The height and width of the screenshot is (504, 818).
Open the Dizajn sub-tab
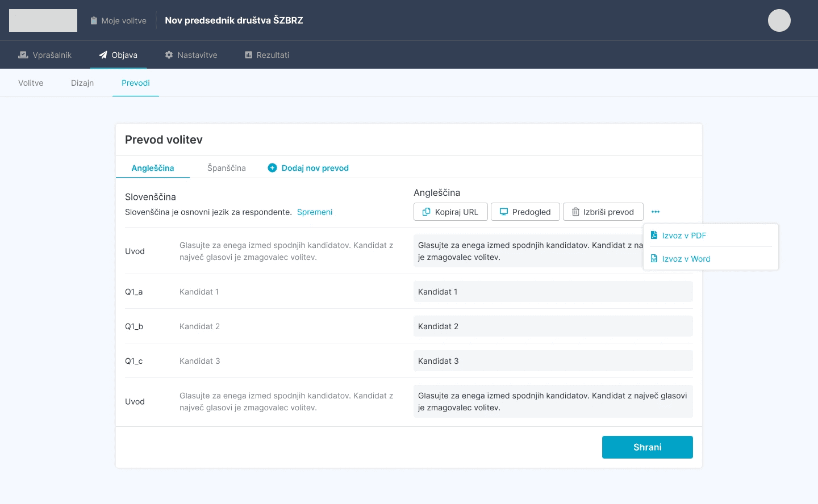(x=82, y=83)
